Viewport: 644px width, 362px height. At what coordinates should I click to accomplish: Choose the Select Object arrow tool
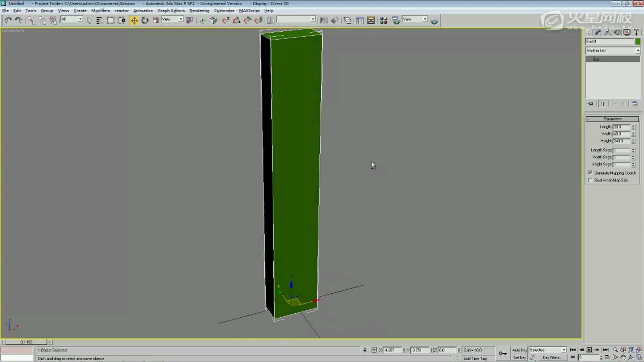coord(89,20)
